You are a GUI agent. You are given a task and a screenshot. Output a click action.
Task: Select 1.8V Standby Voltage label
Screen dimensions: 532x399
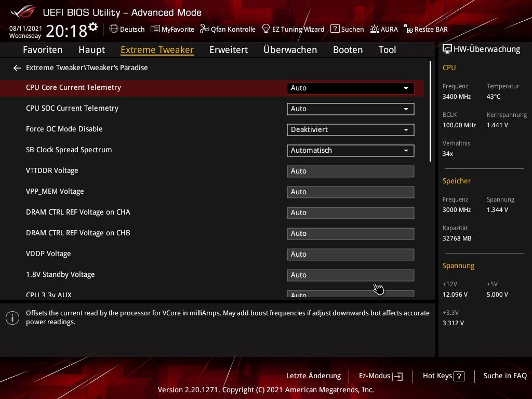coord(60,274)
